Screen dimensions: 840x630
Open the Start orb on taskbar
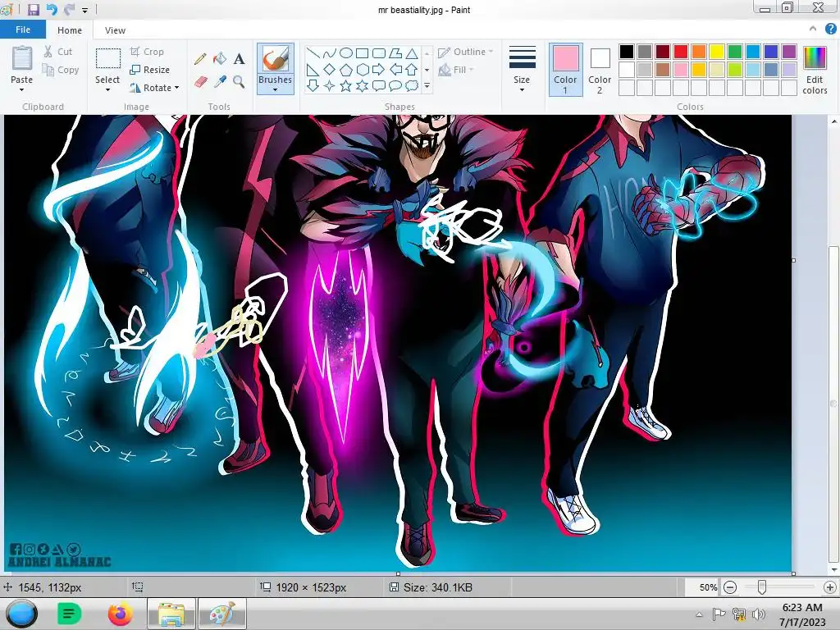(x=21, y=614)
